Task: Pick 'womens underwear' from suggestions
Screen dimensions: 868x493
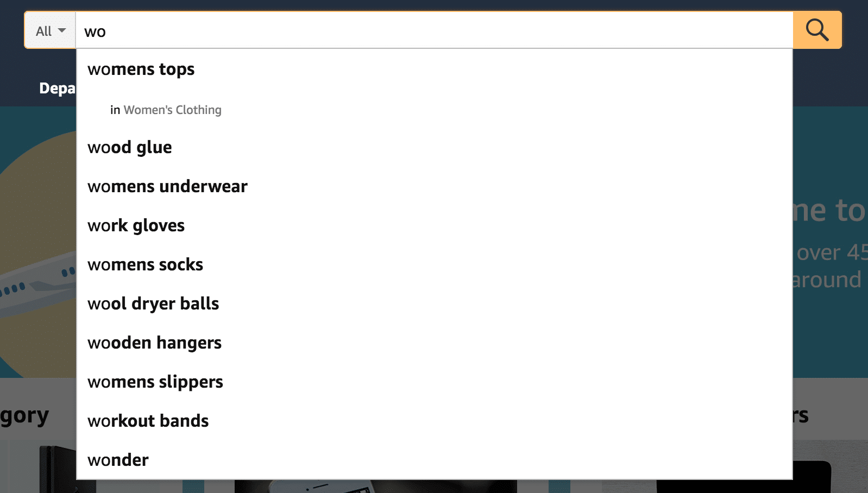Action: pyautogui.click(x=434, y=186)
